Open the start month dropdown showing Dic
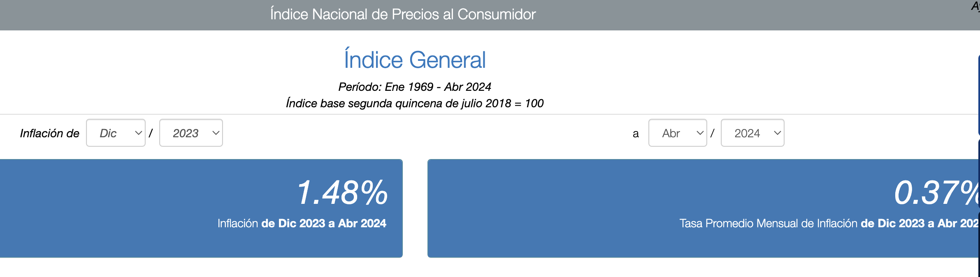 (116, 133)
